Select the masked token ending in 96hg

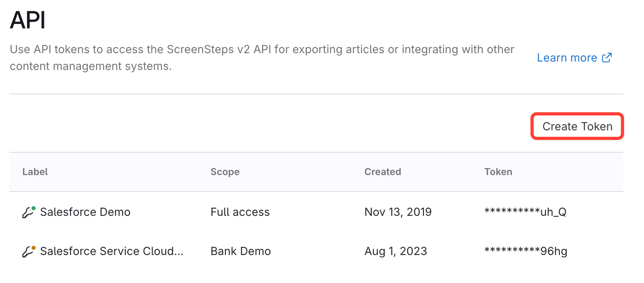pos(526,251)
